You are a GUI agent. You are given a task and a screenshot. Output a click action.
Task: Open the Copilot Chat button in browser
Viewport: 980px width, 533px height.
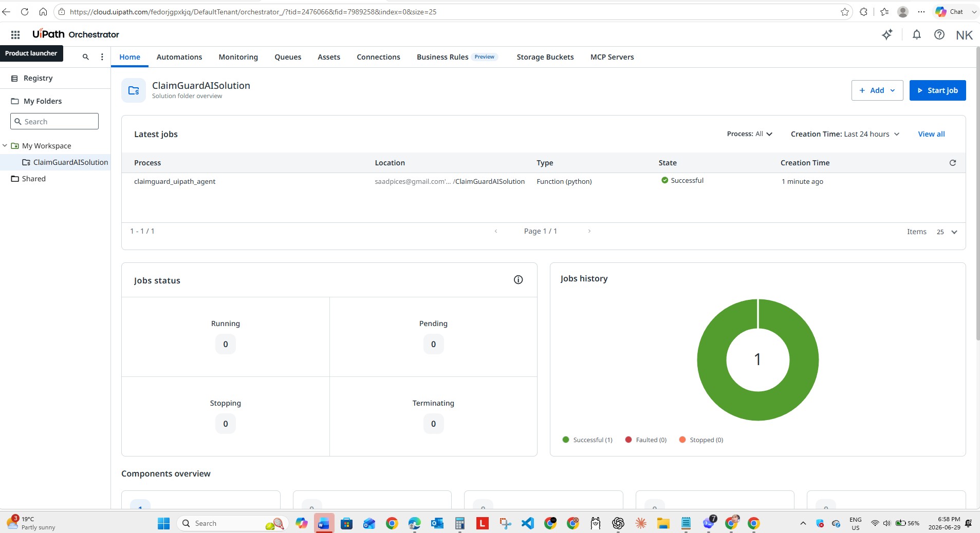950,11
